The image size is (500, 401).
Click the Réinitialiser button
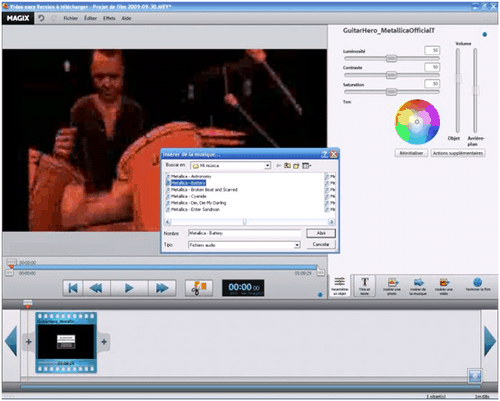click(411, 153)
